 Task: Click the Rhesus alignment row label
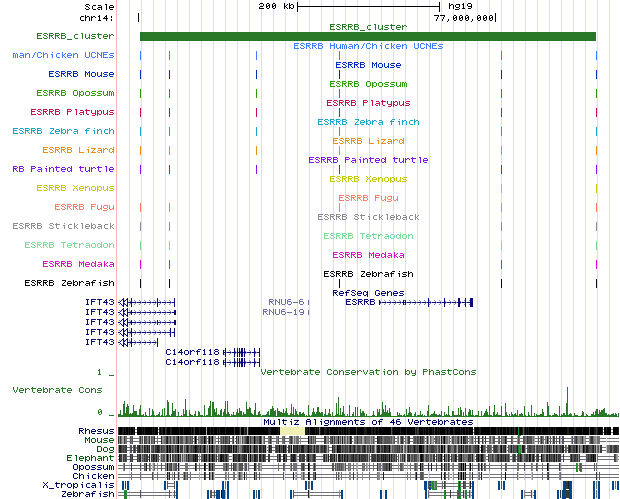click(x=96, y=431)
